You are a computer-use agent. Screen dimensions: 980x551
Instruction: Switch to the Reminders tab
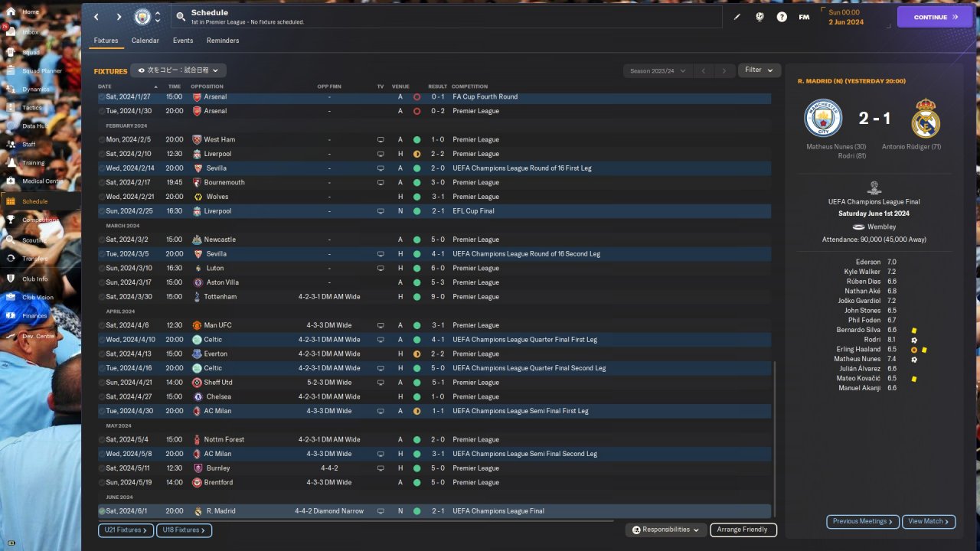pyautogui.click(x=223, y=41)
